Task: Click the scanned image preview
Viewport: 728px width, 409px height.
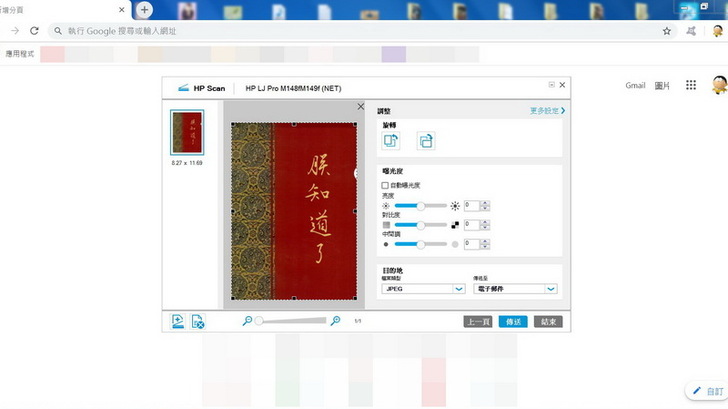Action: [x=294, y=211]
